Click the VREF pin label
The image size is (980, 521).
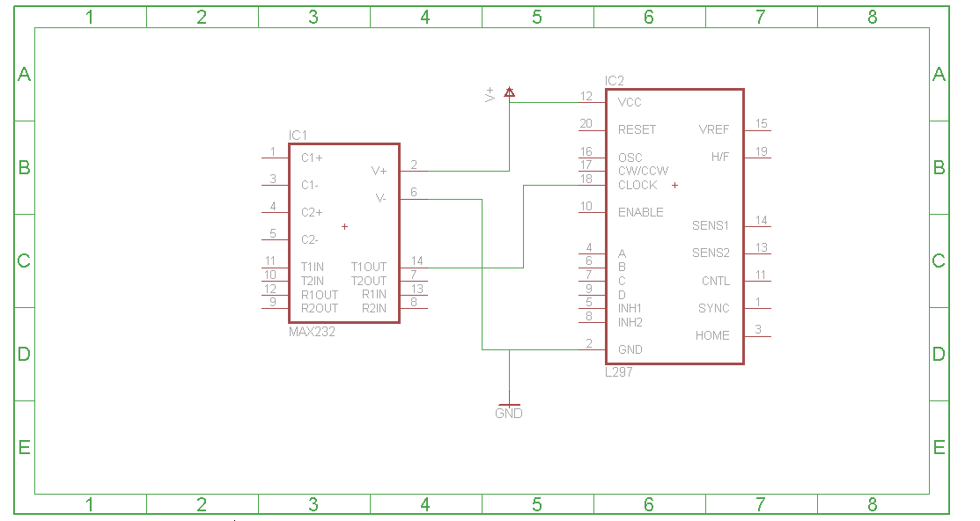coord(714,129)
